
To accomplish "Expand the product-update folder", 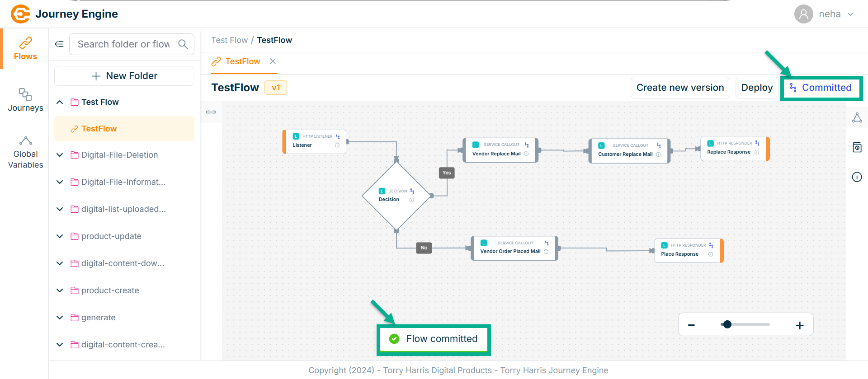I will [60, 236].
